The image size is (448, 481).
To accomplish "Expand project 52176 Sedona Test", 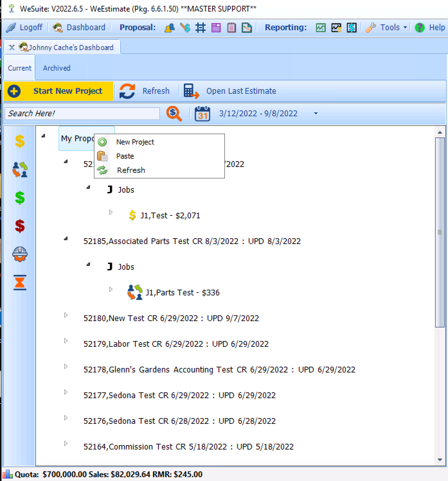I will pos(66,418).
